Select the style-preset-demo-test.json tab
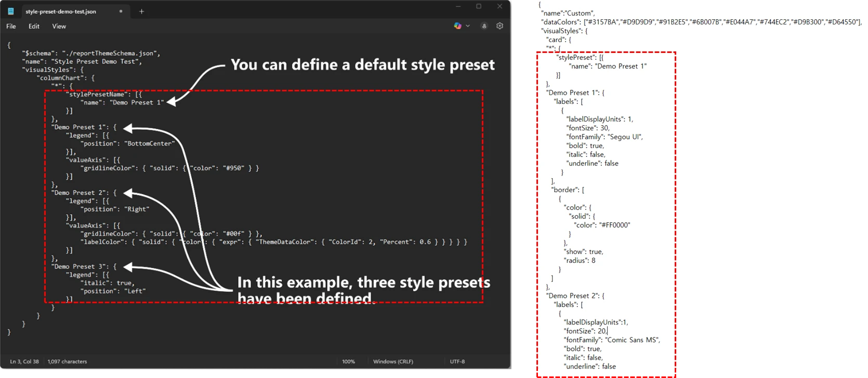This screenshot has width=868, height=378. coord(61,11)
